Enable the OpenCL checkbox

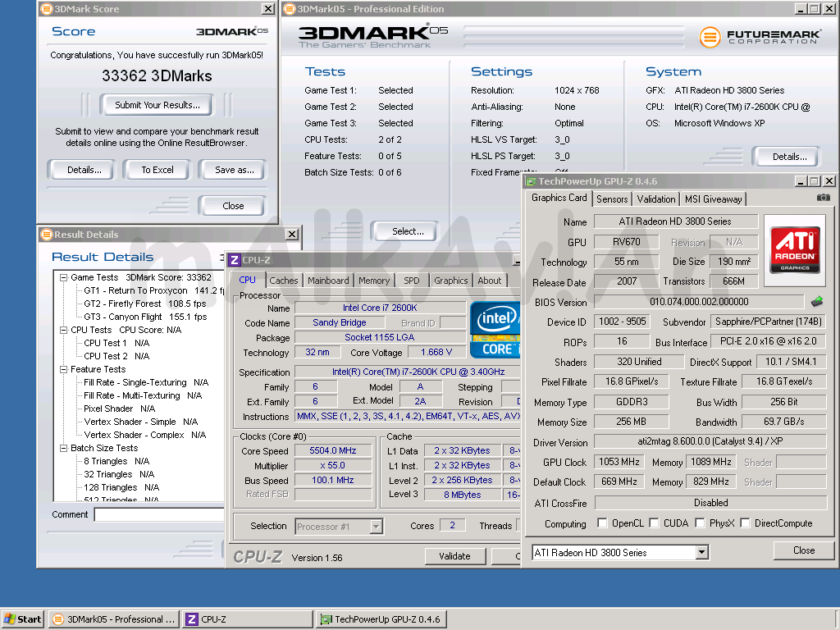tap(602, 523)
